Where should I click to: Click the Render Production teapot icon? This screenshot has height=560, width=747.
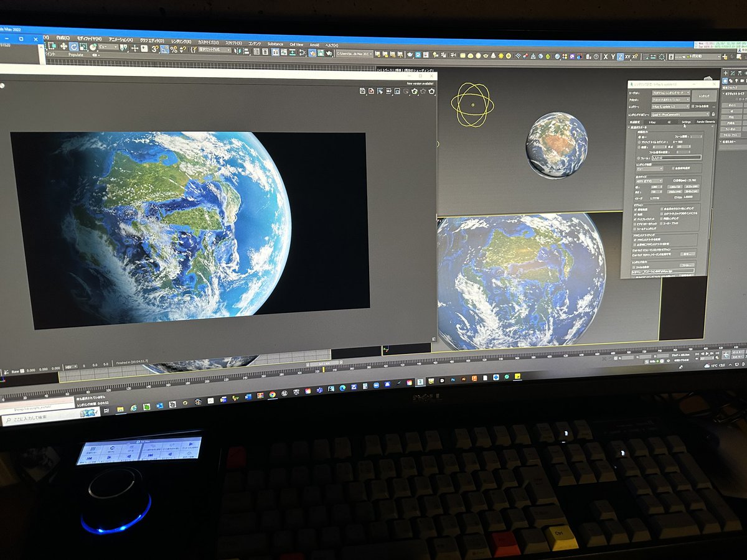[329, 53]
